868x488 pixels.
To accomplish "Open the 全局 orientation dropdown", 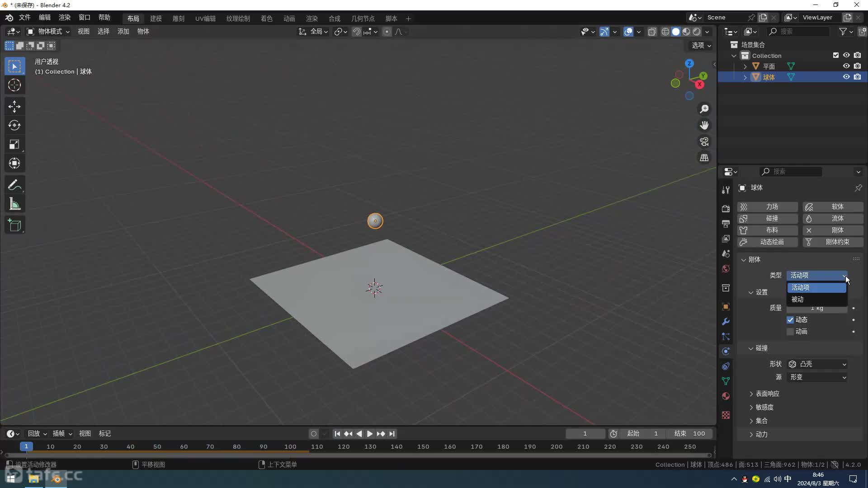I will [313, 32].
